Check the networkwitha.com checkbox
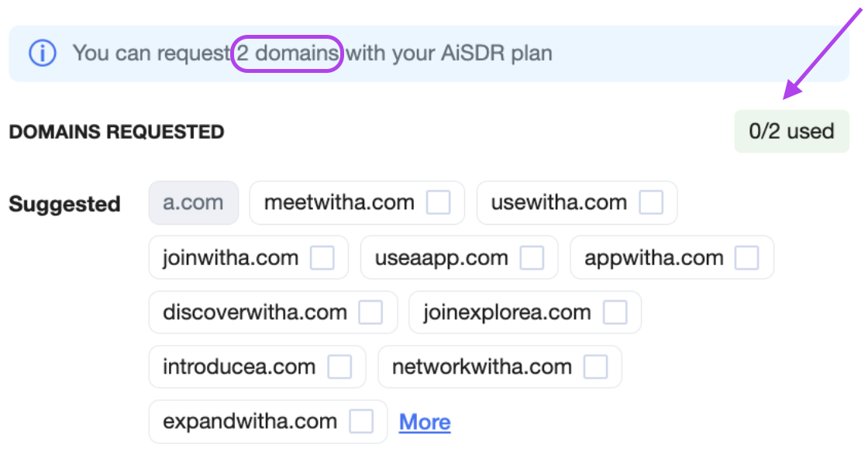 (596, 367)
